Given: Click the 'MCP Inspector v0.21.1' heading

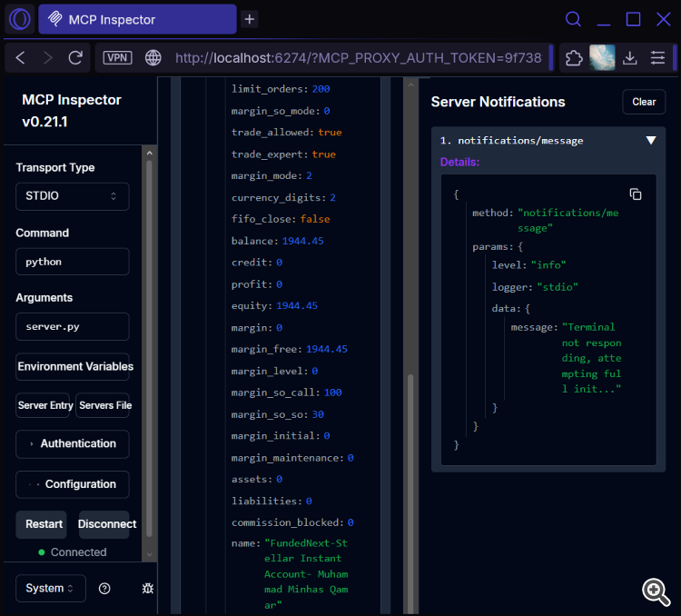Looking at the screenshot, I should (x=72, y=111).
